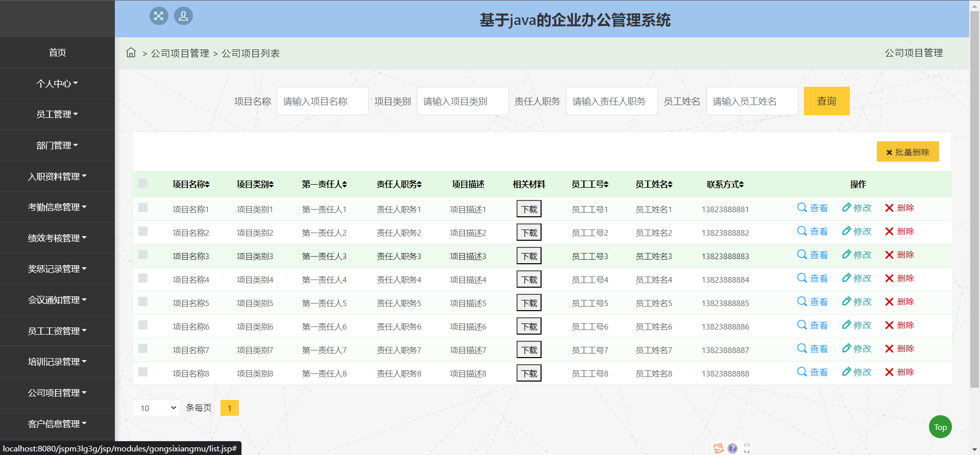Click the yellow 查询 search button
This screenshot has height=455, width=980.
click(826, 101)
